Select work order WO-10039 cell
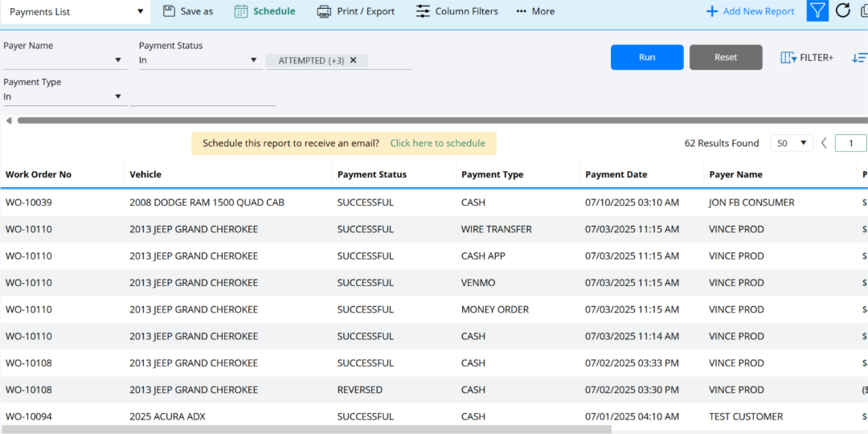The width and height of the screenshot is (868, 434). coord(29,203)
